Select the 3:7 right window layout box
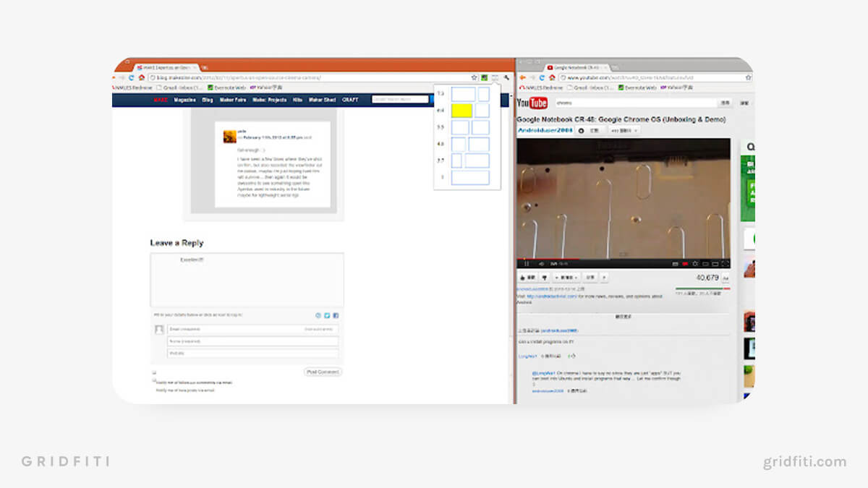The image size is (868, 488). 477,160
